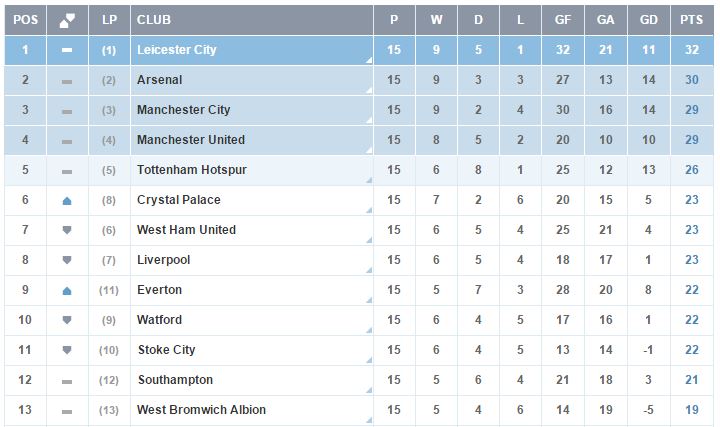The width and height of the screenshot is (720, 427).
Task: Open the Manchester City club link
Action: pos(183,110)
